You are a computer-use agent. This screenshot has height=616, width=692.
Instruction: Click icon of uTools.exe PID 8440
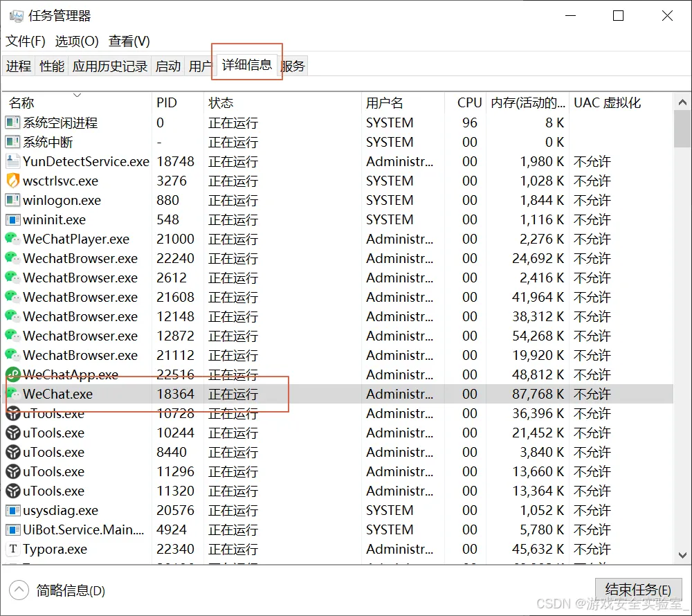[13, 452]
